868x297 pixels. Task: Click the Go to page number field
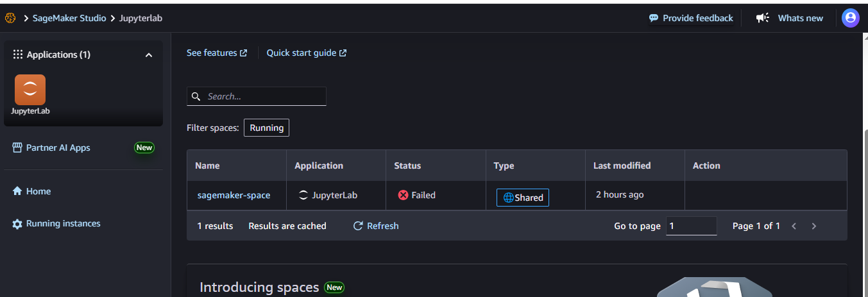click(692, 226)
